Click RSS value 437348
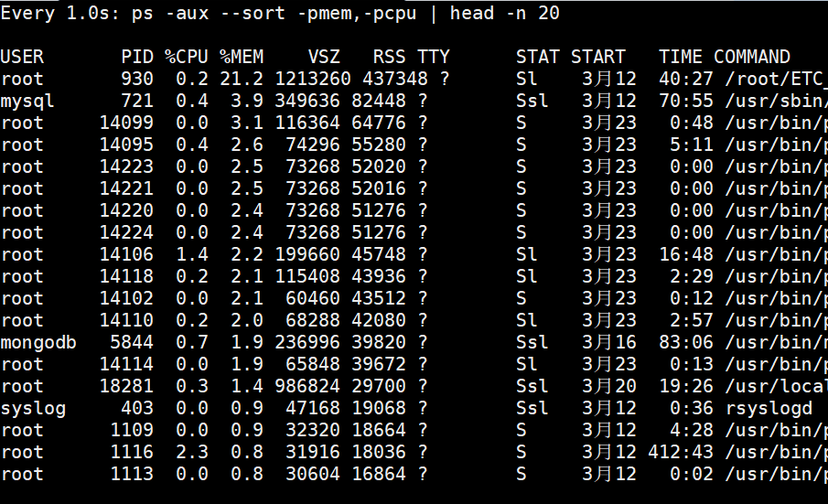The width and height of the screenshot is (828, 504). 395,80
